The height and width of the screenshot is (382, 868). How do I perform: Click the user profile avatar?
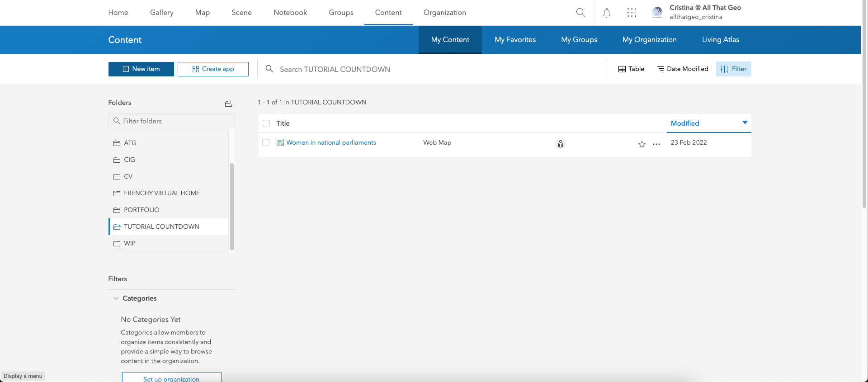657,12
